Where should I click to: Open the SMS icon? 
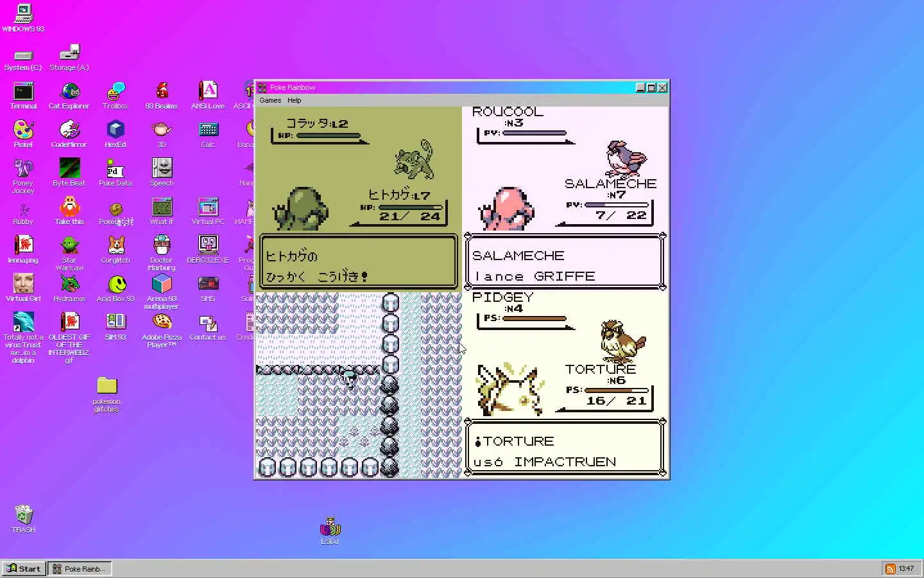pos(208,289)
